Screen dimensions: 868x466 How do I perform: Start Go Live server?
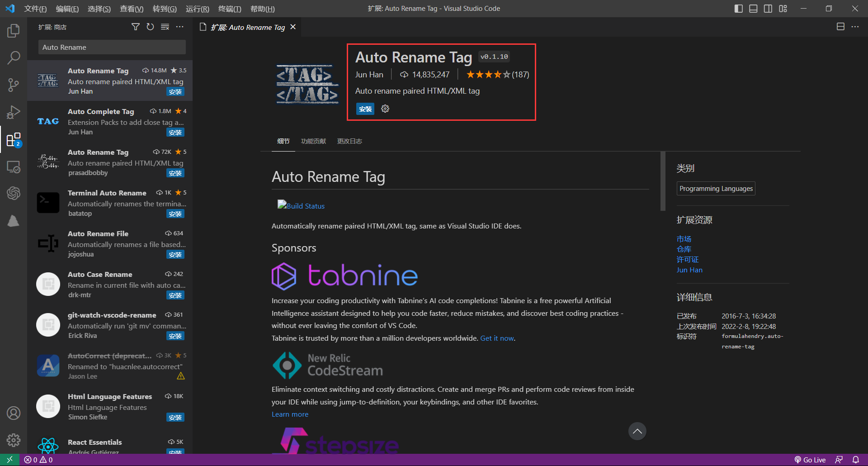(810, 460)
